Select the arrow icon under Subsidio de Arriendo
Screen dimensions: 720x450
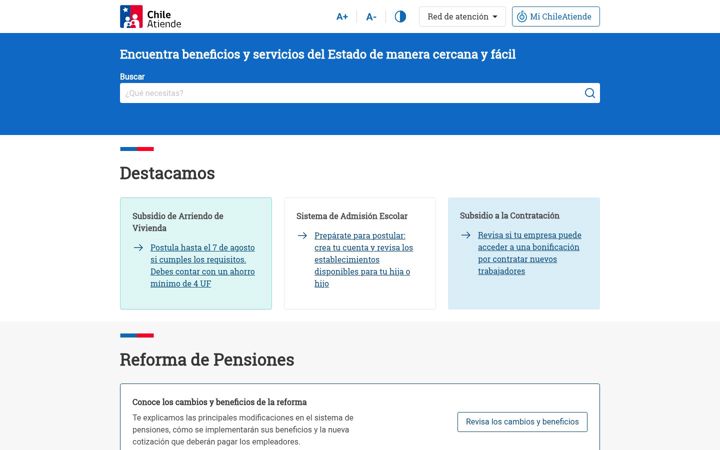tap(138, 248)
